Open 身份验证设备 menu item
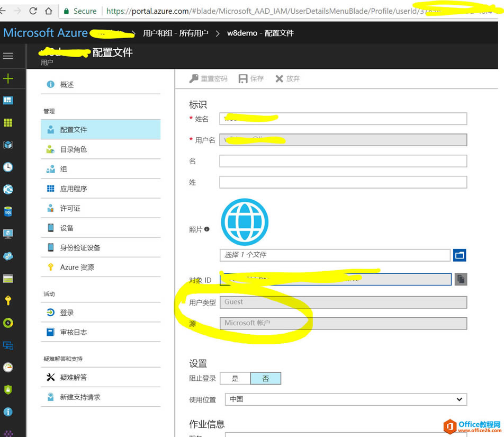 coord(101,247)
